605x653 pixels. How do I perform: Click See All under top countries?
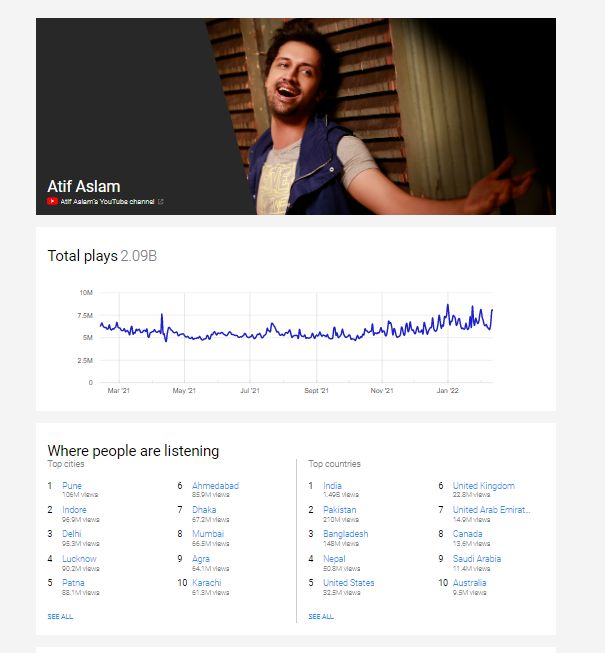coord(321,616)
